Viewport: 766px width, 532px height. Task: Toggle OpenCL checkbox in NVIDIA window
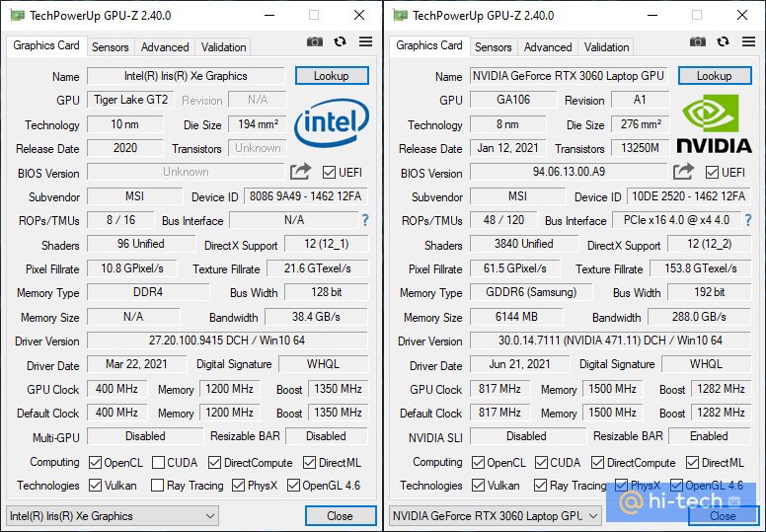point(479,462)
